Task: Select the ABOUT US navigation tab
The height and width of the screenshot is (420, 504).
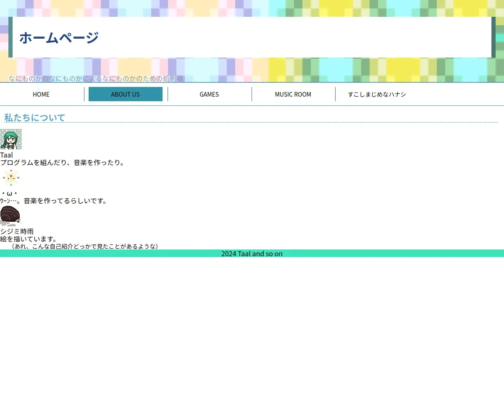Action: (x=125, y=94)
